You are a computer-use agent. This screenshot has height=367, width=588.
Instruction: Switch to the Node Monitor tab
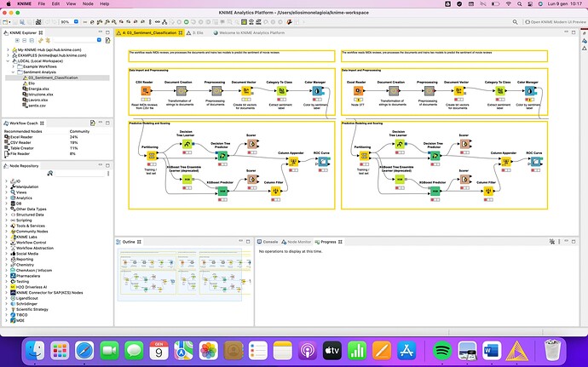pos(297,242)
